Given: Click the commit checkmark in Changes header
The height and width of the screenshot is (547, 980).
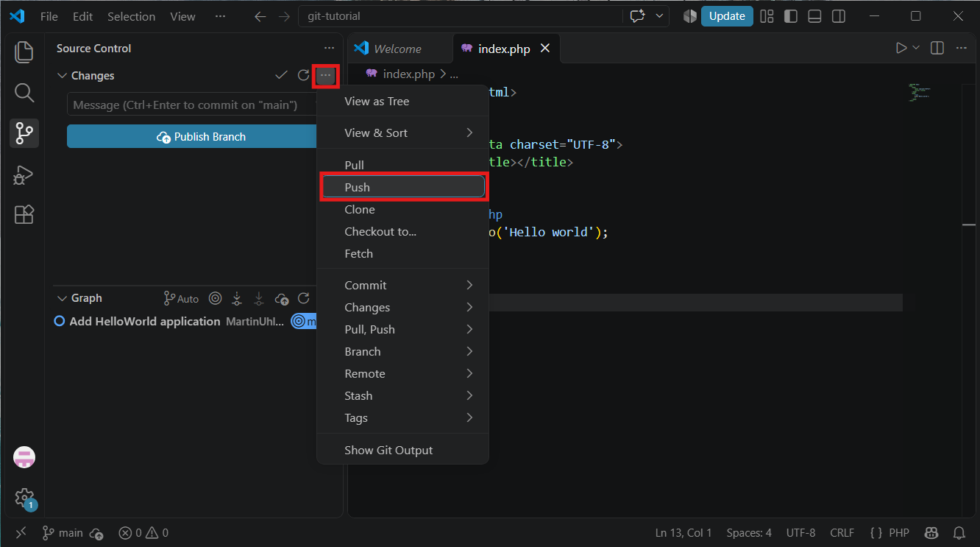Looking at the screenshot, I should click(281, 75).
